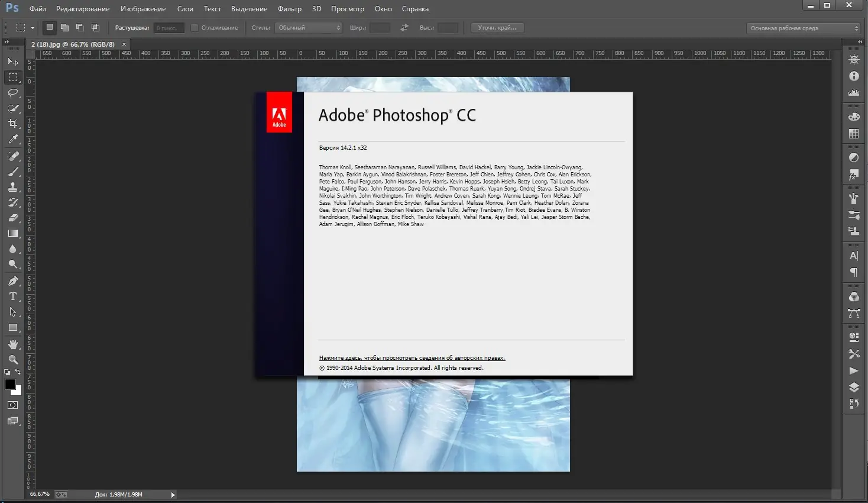
Task: Open the Color palette panel icon
Action: point(854,117)
